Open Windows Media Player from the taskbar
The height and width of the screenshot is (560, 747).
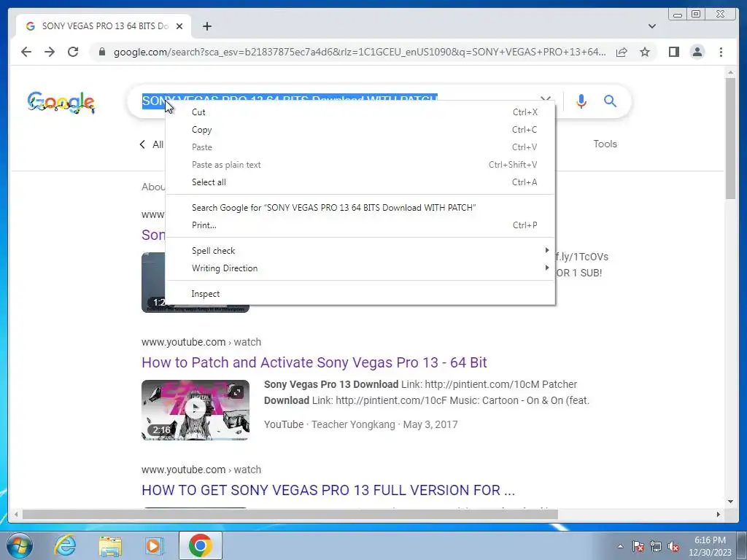coord(154,545)
